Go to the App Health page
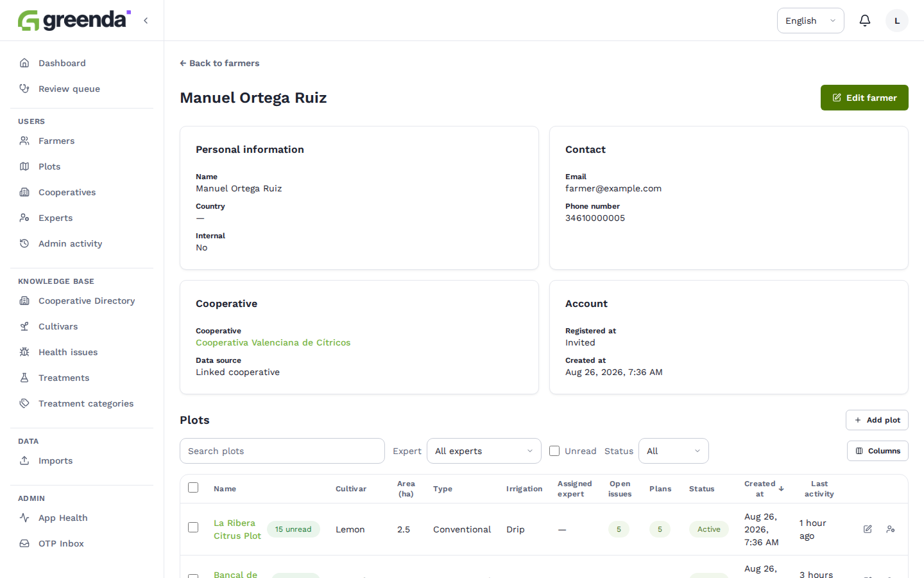The image size is (924, 578). pos(63,518)
